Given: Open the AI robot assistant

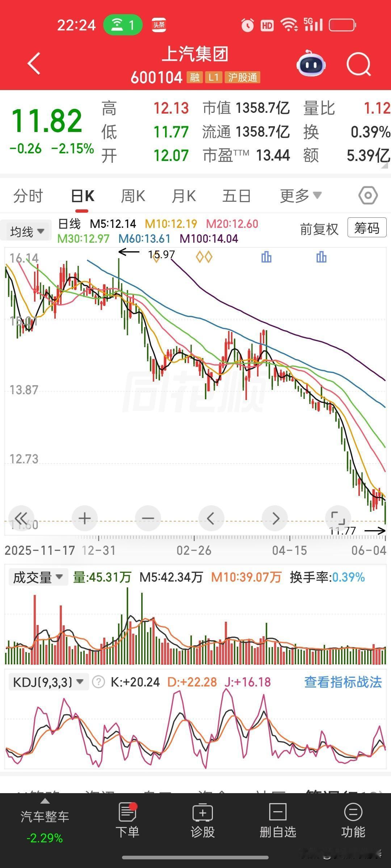Looking at the screenshot, I should (x=311, y=64).
